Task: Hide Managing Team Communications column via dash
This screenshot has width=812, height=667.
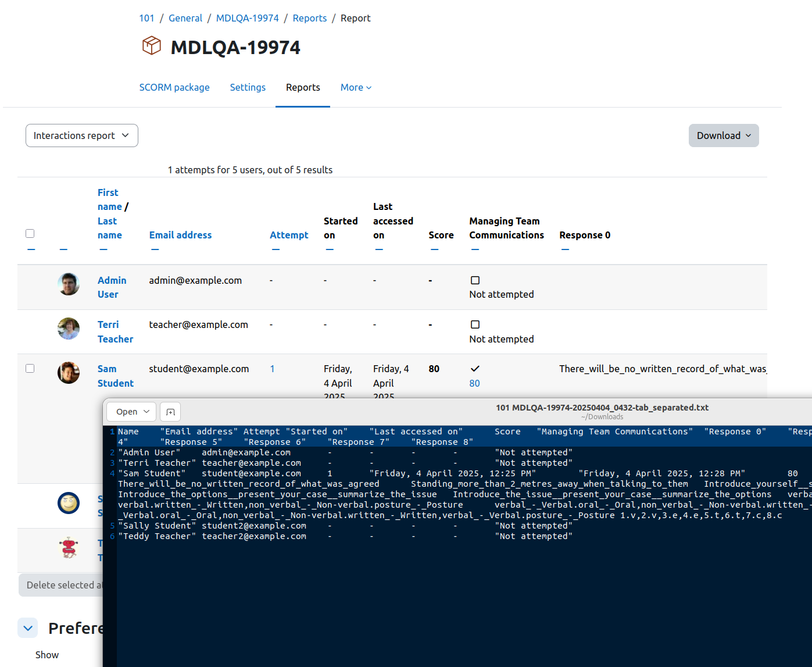Action: [x=475, y=249]
